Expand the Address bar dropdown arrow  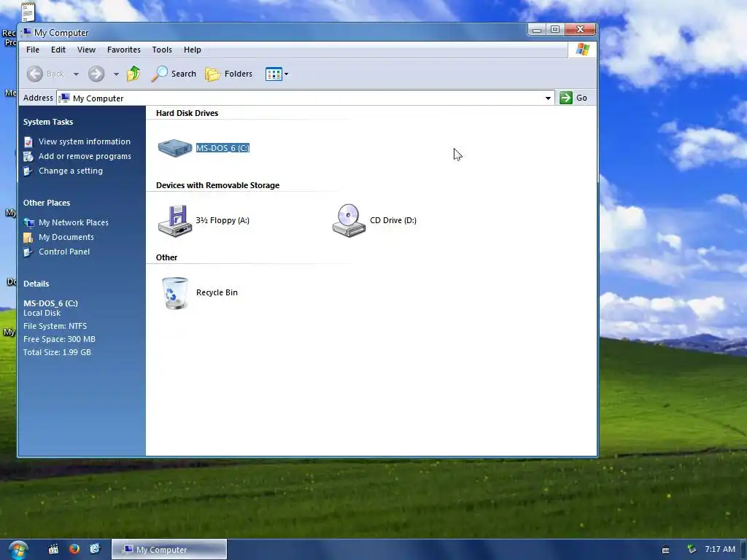pyautogui.click(x=549, y=98)
